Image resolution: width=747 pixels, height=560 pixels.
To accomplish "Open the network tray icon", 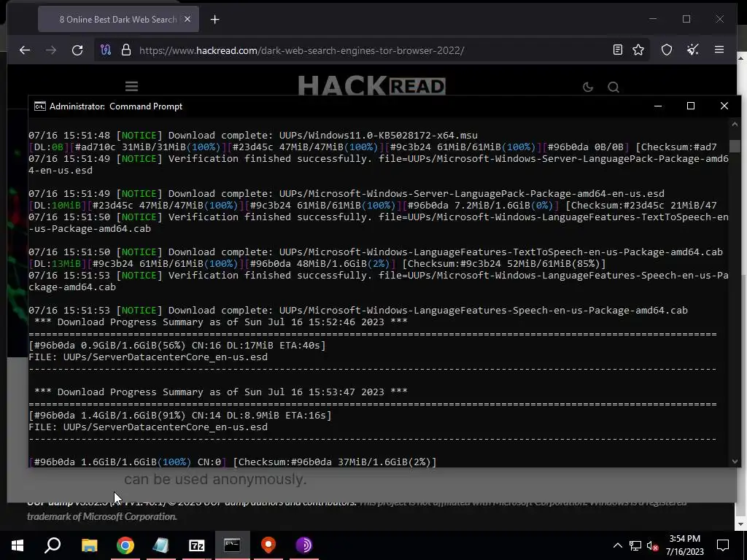I will coord(635,545).
